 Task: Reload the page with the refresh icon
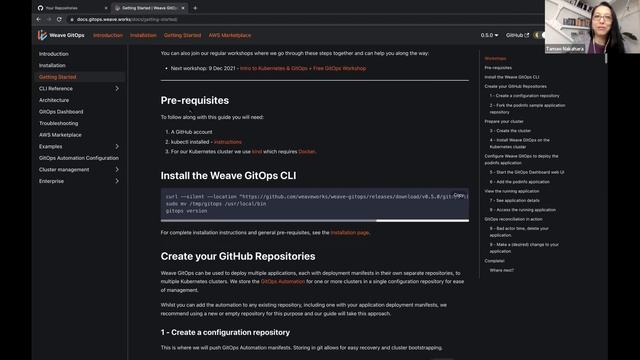pyautogui.click(x=59, y=19)
